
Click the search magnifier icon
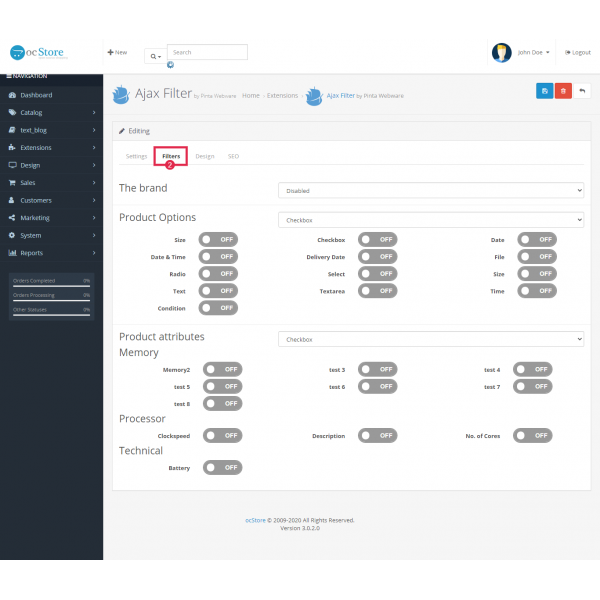[x=154, y=56]
